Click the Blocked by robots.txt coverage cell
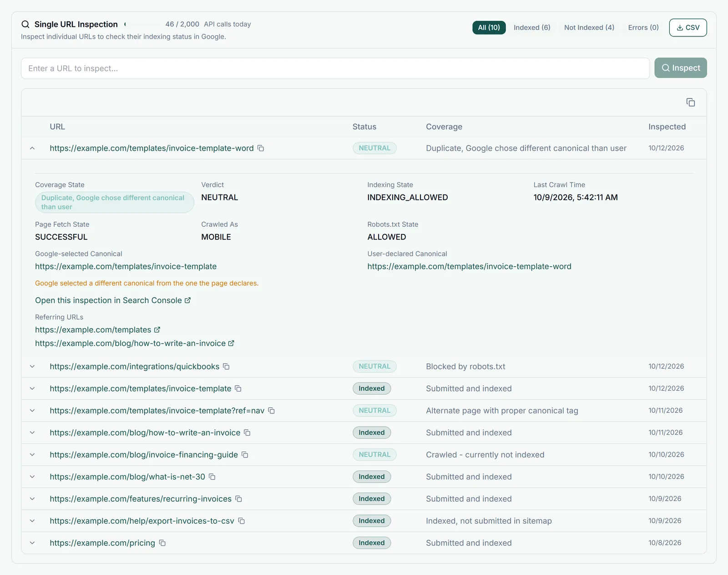Image resolution: width=728 pixels, height=575 pixels. 465,366
